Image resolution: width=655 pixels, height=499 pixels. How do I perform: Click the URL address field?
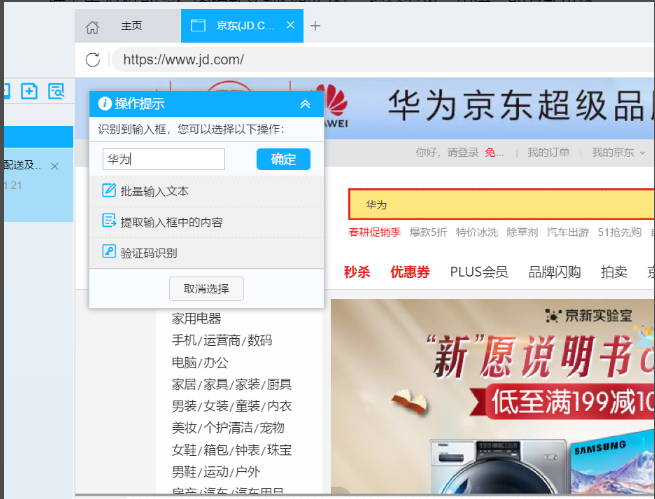tap(384, 60)
